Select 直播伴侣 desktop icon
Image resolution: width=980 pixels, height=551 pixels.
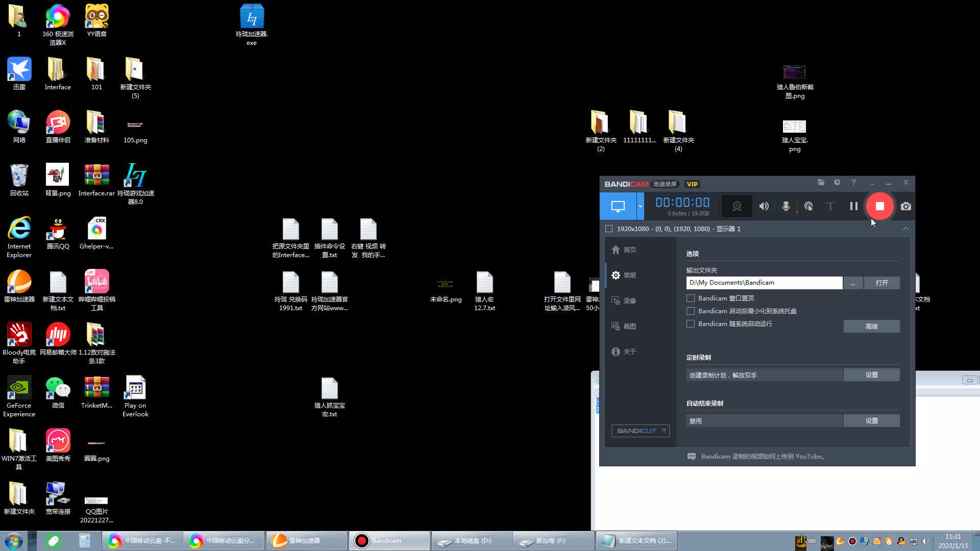58,127
